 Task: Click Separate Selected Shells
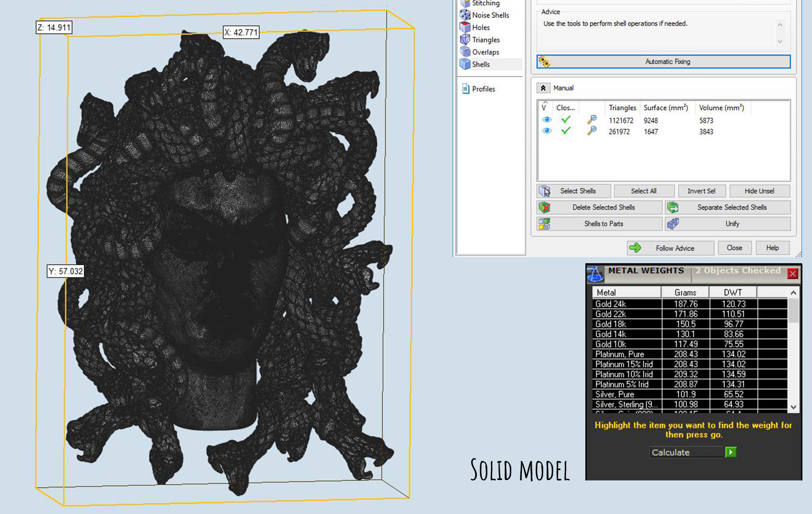pyautogui.click(x=728, y=207)
